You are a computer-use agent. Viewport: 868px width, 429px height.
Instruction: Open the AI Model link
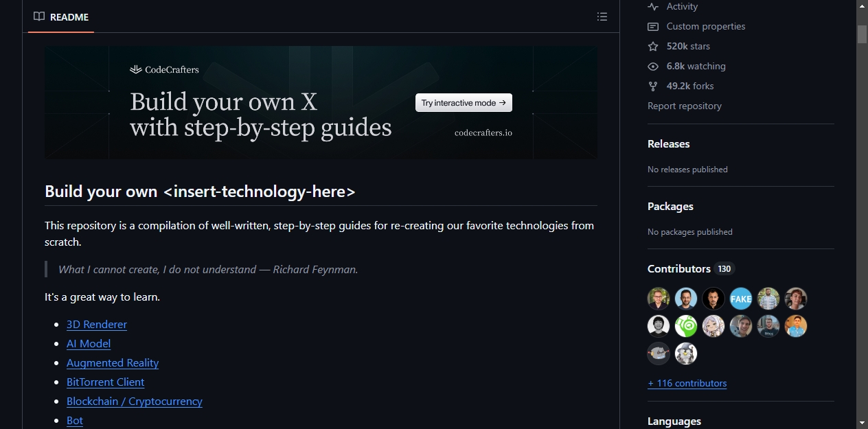(x=89, y=343)
